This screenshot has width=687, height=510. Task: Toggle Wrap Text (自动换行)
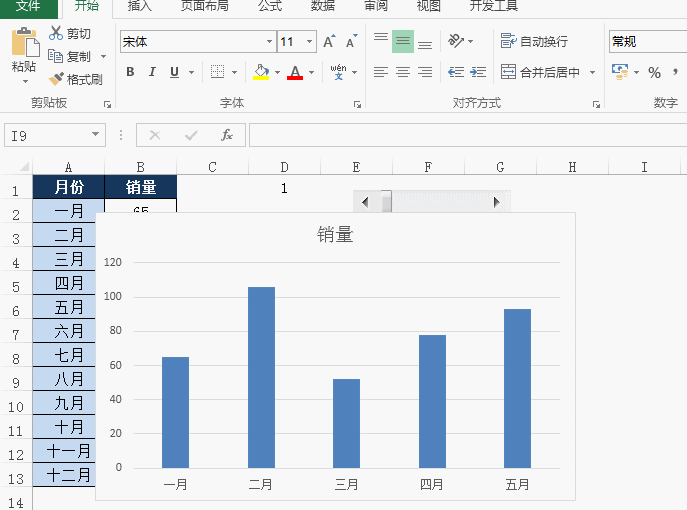[x=535, y=42]
